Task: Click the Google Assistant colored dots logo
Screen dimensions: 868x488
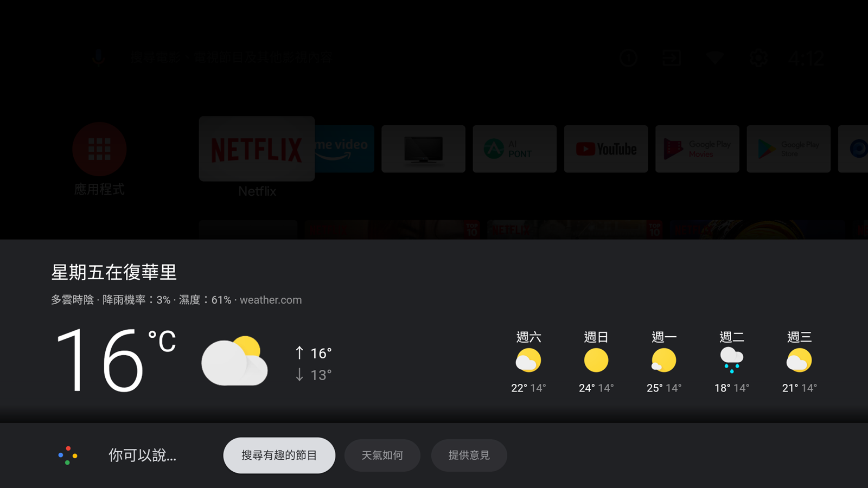Action: [68, 455]
